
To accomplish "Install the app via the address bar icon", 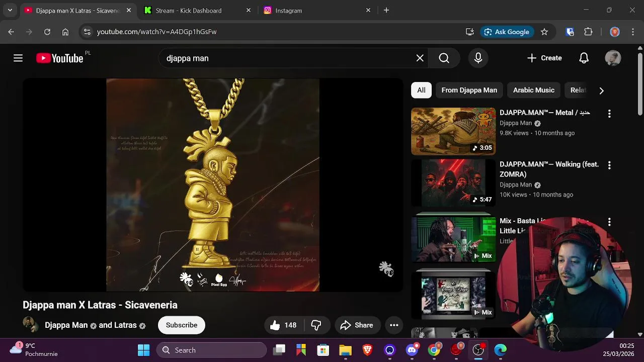I will coord(470,32).
